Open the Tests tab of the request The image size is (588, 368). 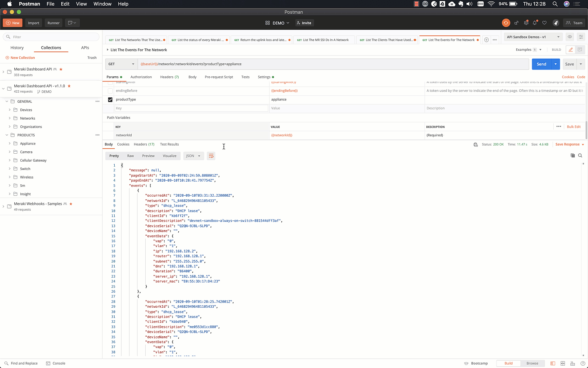point(245,77)
